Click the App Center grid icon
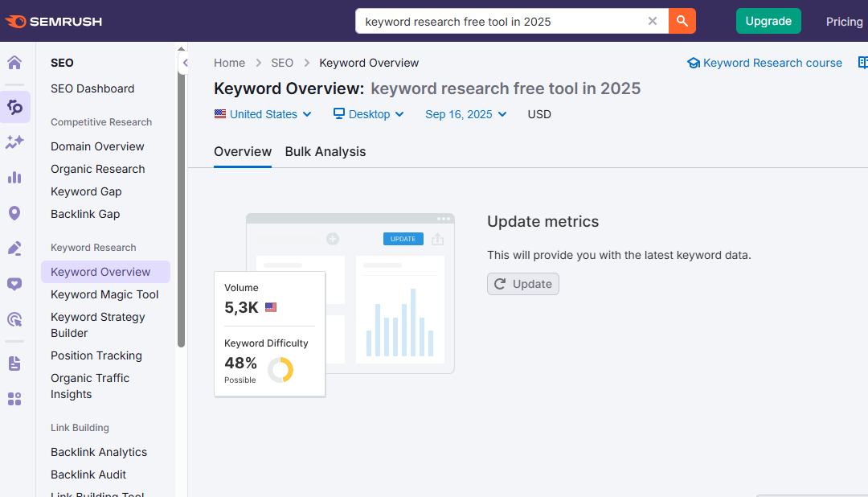 (x=15, y=399)
